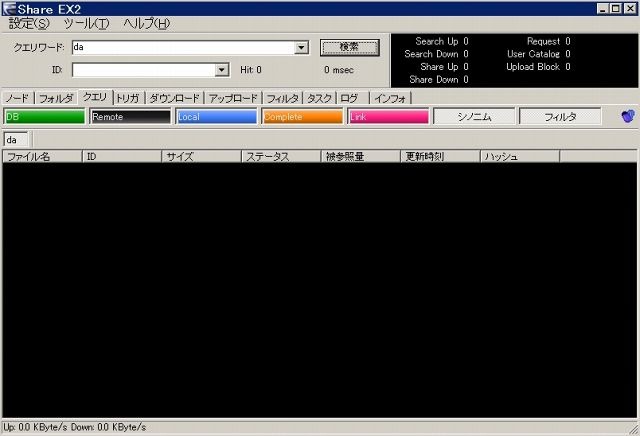Open the ID dropdown arrow
This screenshot has width=640, height=436.
(x=222, y=70)
